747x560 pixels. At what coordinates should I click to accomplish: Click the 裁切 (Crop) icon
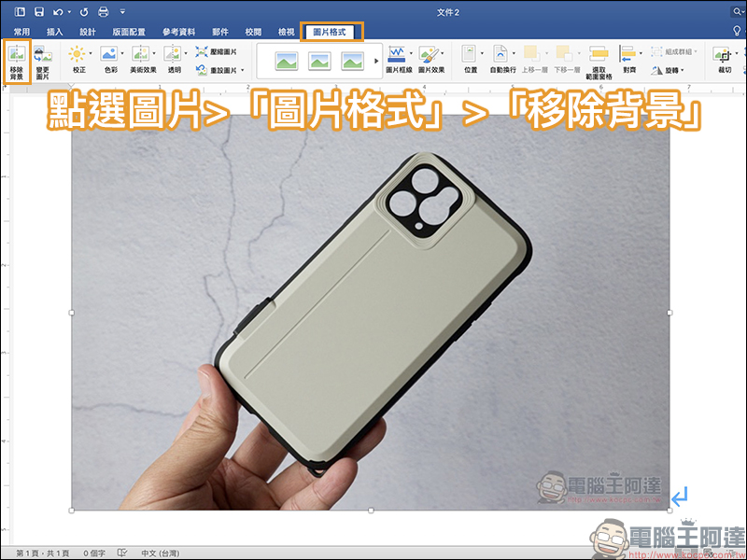click(x=723, y=55)
